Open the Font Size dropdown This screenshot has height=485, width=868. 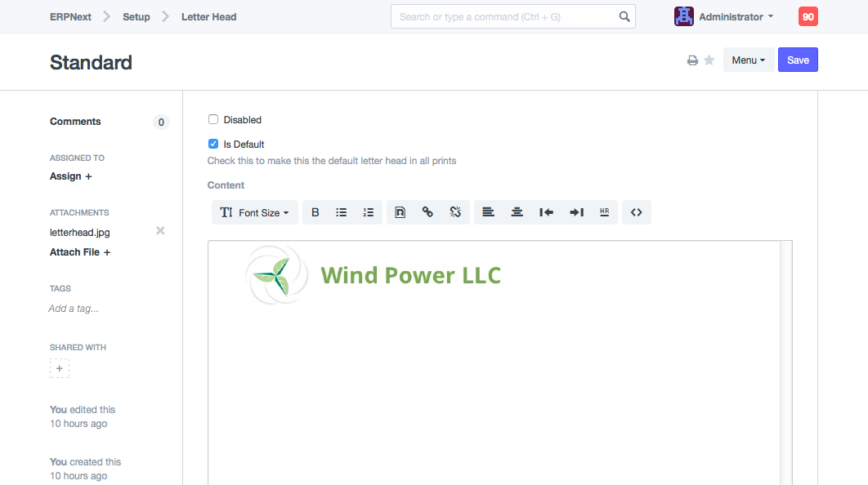[x=254, y=212]
